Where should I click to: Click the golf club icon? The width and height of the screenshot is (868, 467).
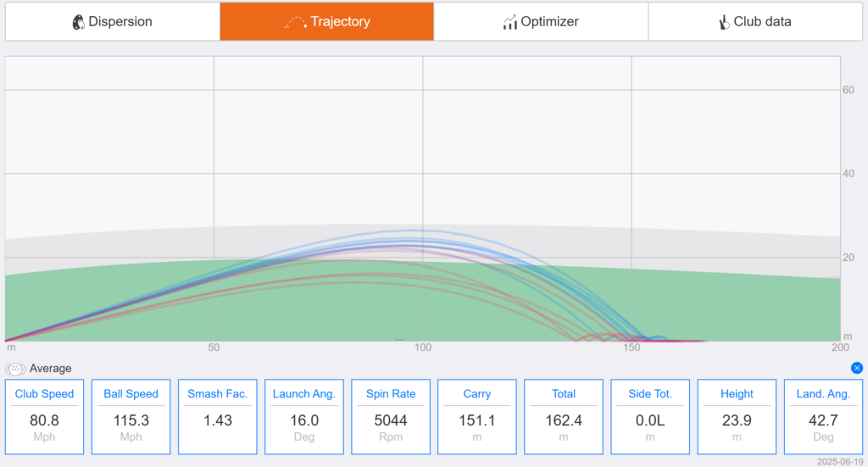click(x=724, y=22)
